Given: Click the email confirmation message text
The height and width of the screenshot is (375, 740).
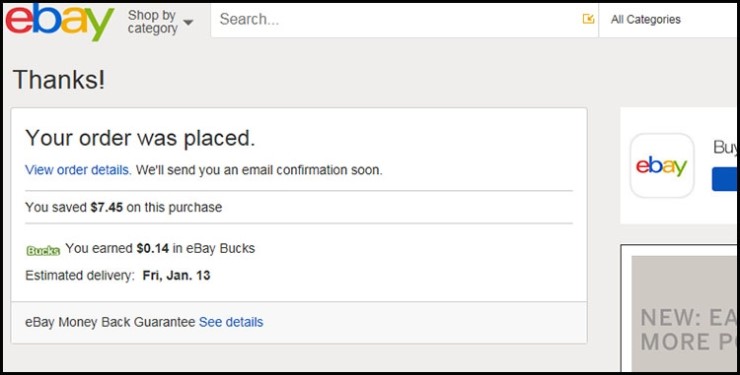Looking at the screenshot, I should [259, 170].
